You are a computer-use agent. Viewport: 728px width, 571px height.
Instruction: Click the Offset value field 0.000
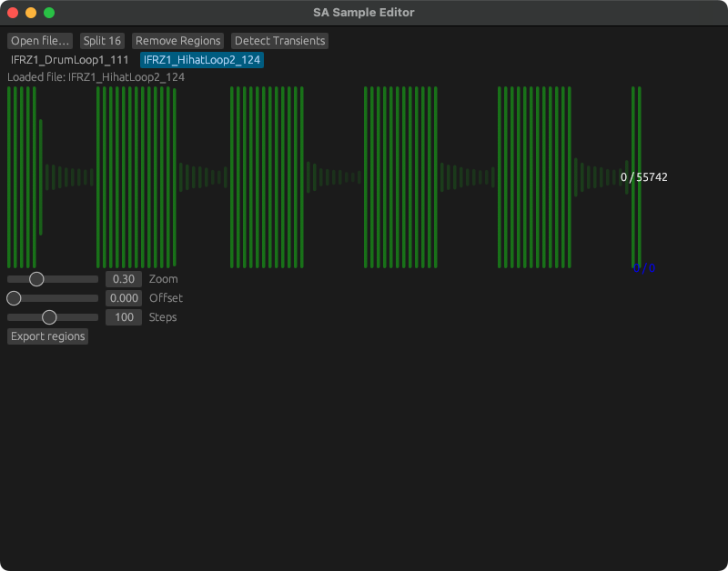[124, 298]
